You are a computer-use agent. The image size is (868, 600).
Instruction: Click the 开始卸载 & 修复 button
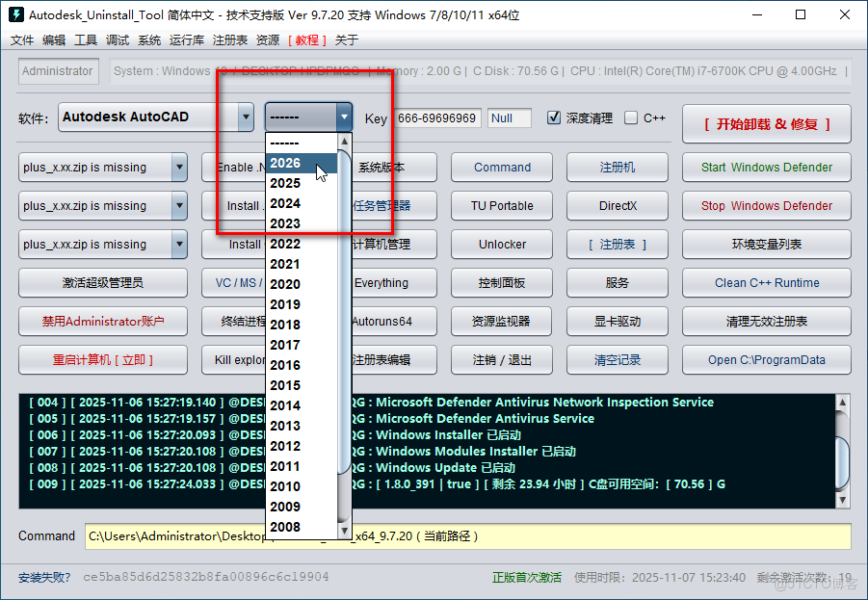tap(766, 123)
